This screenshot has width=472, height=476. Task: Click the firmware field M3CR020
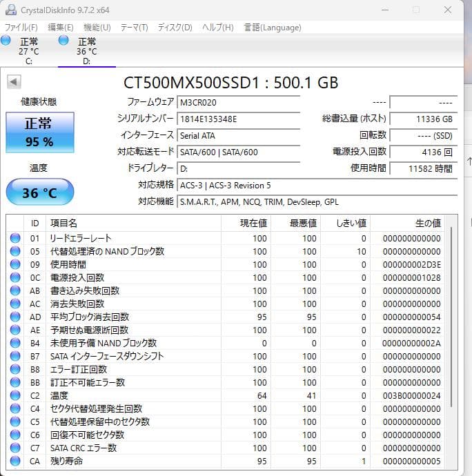point(239,102)
